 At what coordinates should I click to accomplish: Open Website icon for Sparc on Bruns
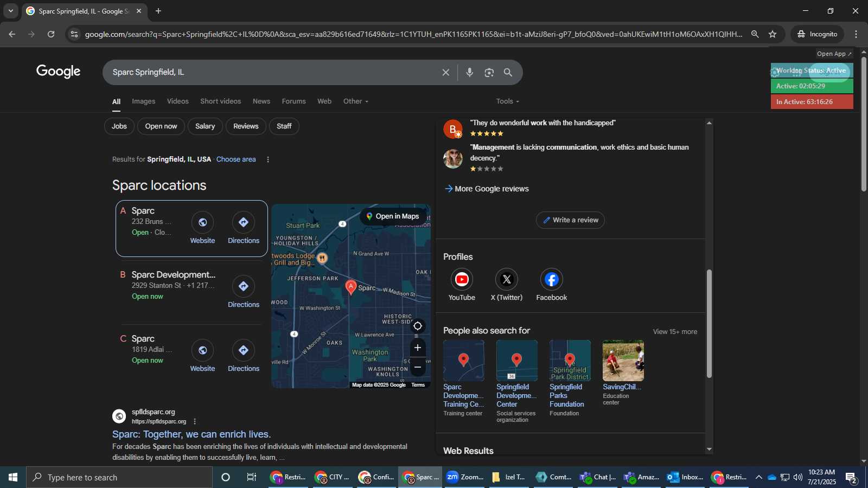pyautogui.click(x=202, y=222)
